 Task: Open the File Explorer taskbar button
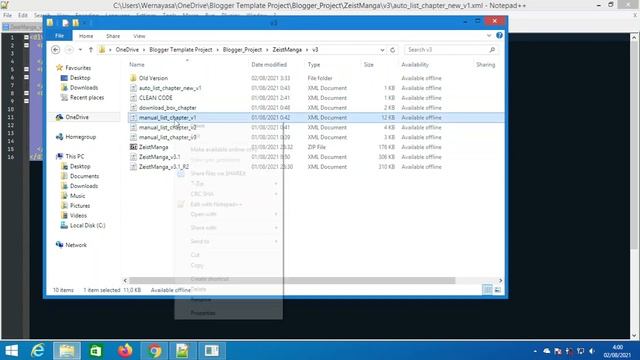click(67, 351)
